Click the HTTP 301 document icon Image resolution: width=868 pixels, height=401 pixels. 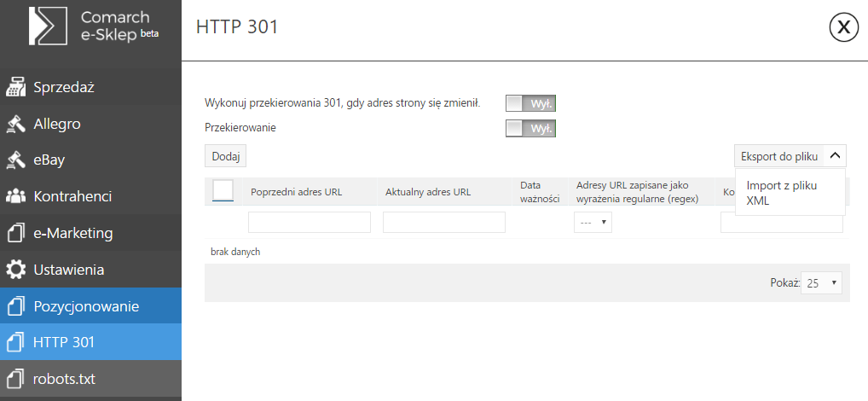(15, 342)
